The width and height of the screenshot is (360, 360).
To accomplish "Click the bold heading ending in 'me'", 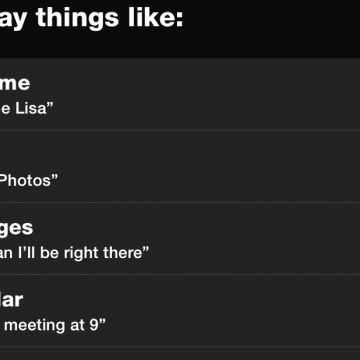I will [x=15, y=83].
